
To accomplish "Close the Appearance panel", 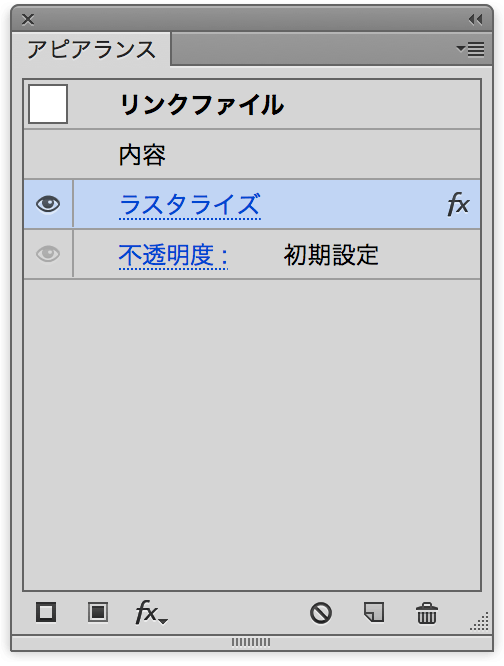I will click(x=28, y=20).
